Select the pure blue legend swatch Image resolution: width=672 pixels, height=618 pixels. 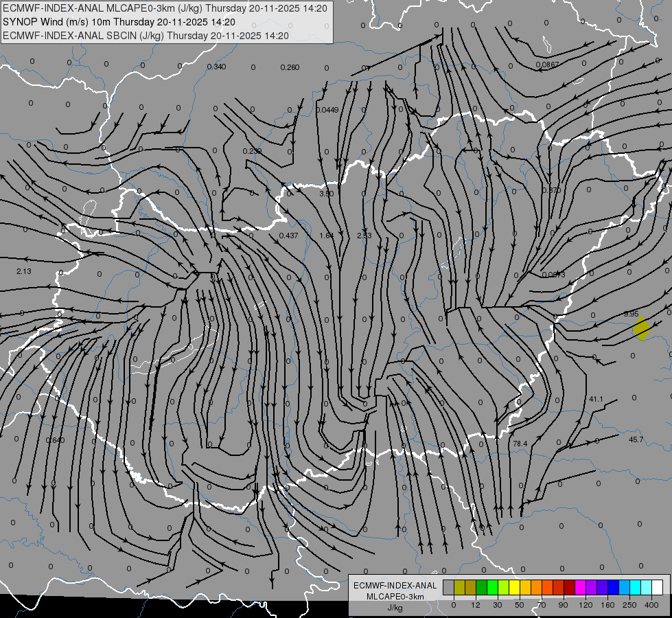(613, 587)
